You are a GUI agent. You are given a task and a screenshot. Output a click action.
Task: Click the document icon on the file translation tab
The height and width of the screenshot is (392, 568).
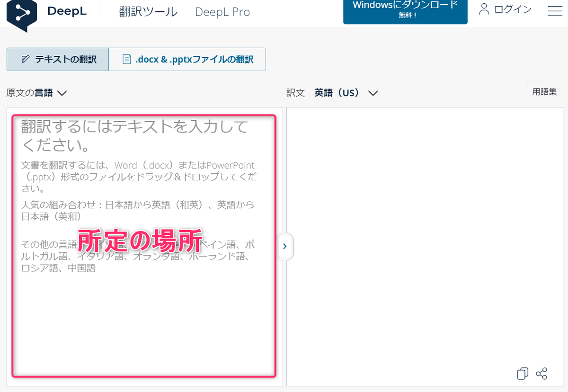[x=126, y=59]
